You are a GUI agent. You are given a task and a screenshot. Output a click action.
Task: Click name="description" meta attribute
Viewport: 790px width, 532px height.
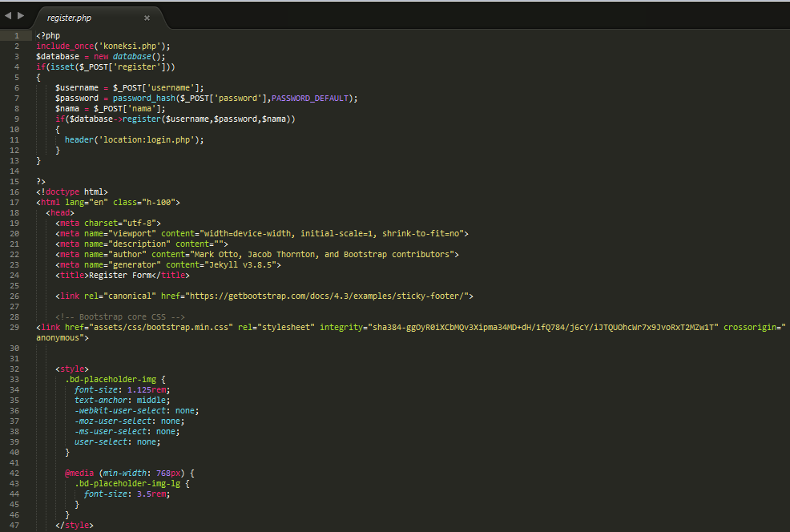[x=127, y=244]
